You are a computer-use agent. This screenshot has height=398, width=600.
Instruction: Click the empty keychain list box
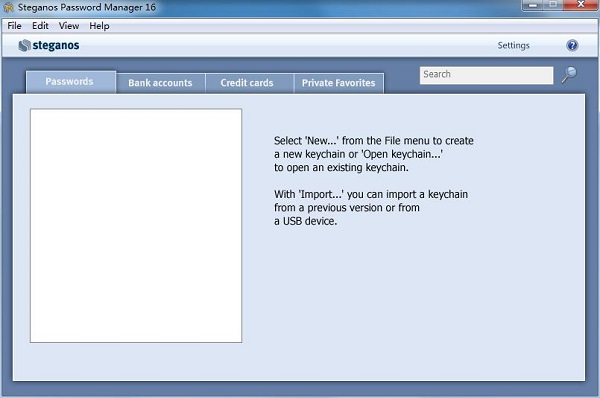pyautogui.click(x=136, y=225)
